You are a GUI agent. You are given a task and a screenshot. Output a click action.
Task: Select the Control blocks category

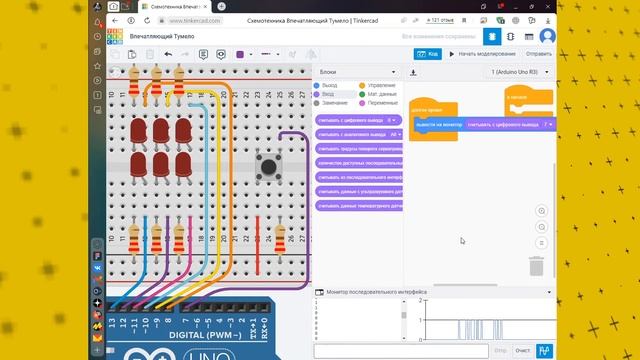pos(378,85)
